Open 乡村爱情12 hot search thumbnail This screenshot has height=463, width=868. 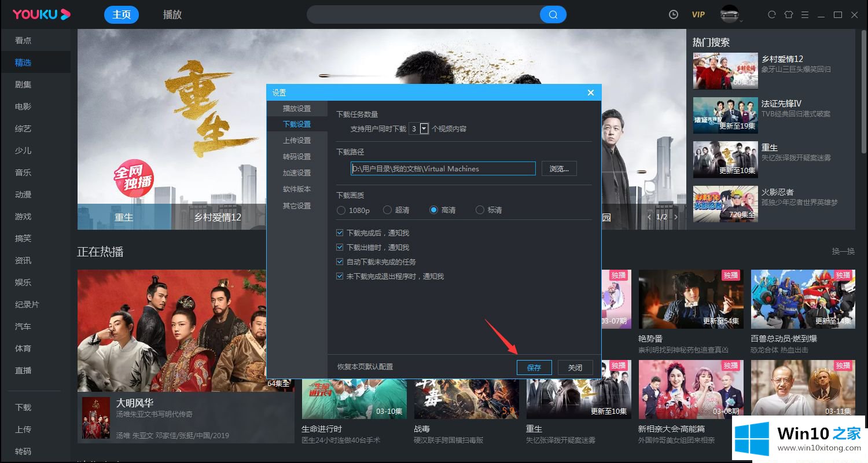(x=725, y=70)
